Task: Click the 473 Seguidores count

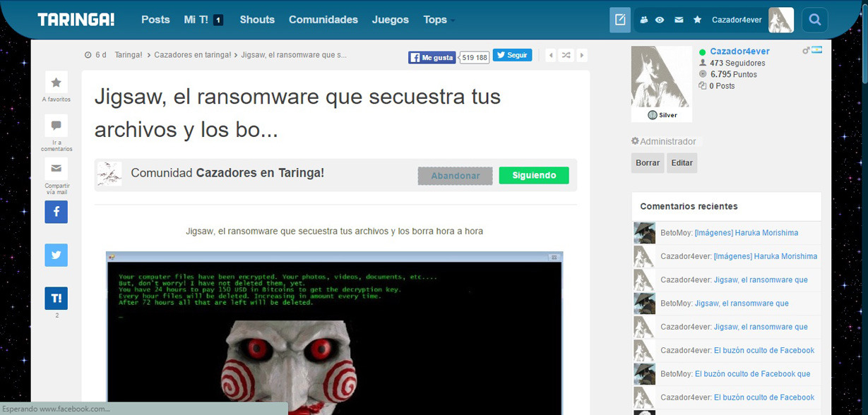Action: pos(737,63)
